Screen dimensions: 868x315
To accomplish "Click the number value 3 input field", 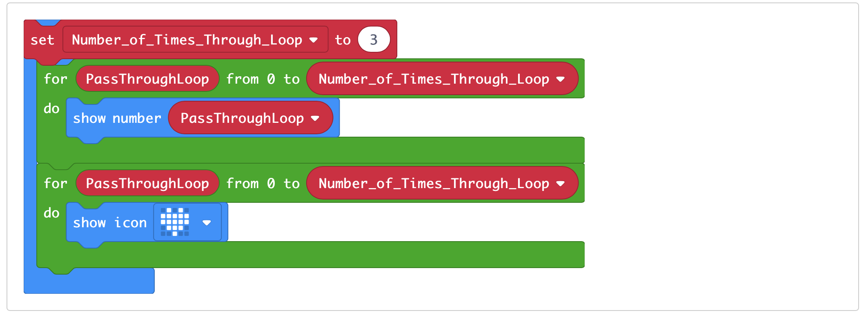I will click(x=374, y=39).
